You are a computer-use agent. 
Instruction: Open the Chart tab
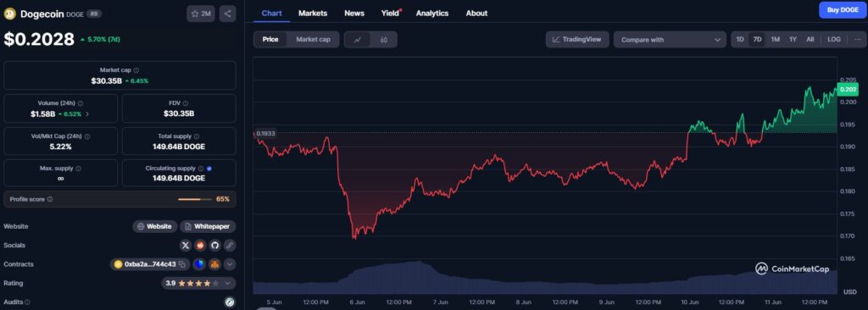pos(271,13)
